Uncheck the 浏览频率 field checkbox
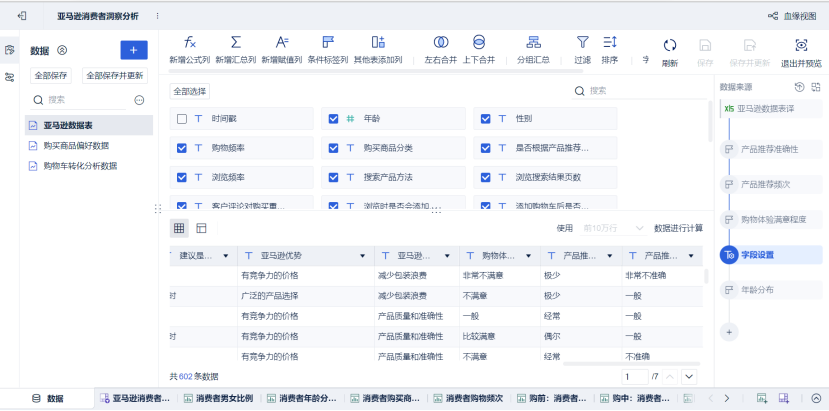 182,178
